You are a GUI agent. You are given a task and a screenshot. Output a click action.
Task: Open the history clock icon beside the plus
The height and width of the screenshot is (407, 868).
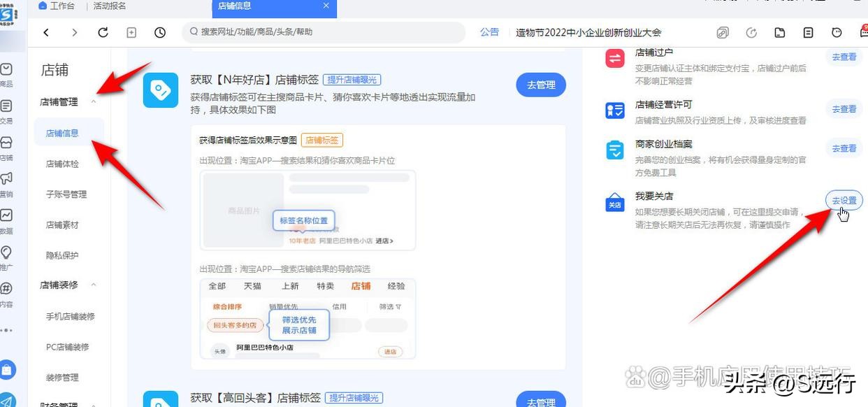pyautogui.click(x=159, y=32)
